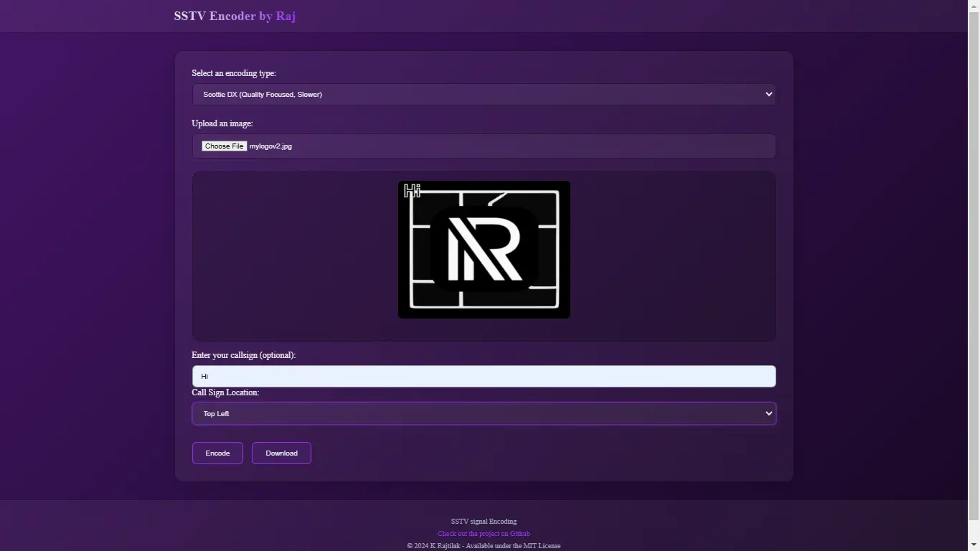Screen dimensions: 980x551
Task: Click the 'Upload an image' label
Action: pyautogui.click(x=222, y=123)
